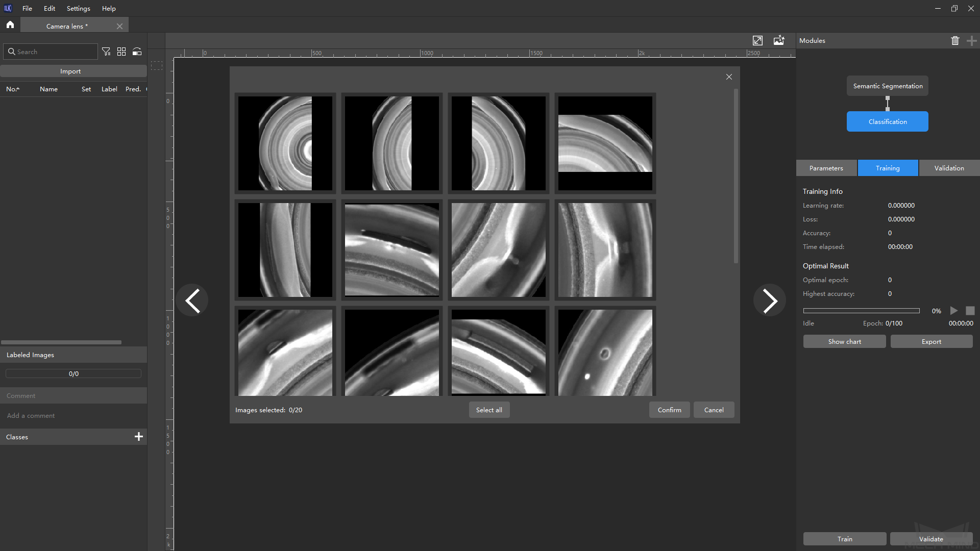The height and width of the screenshot is (551, 980).
Task: Open the Help menu
Action: pyautogui.click(x=109, y=8)
